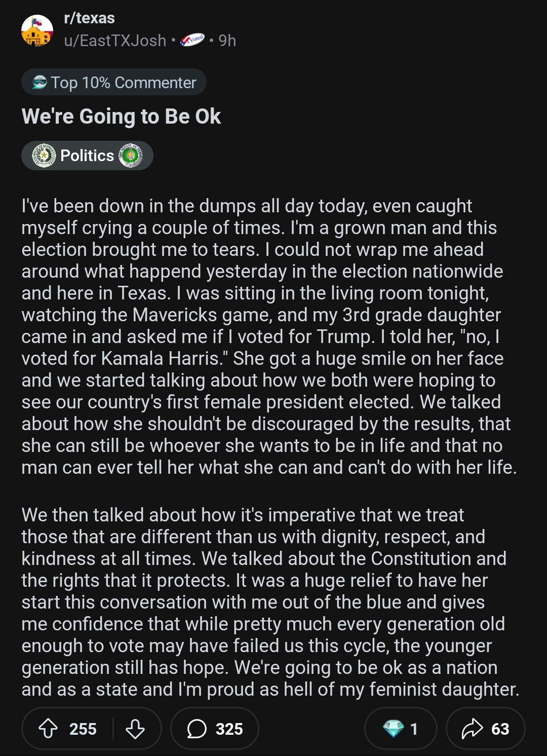
Task: Click the right green seal in the Politics flair
Action: (131, 156)
